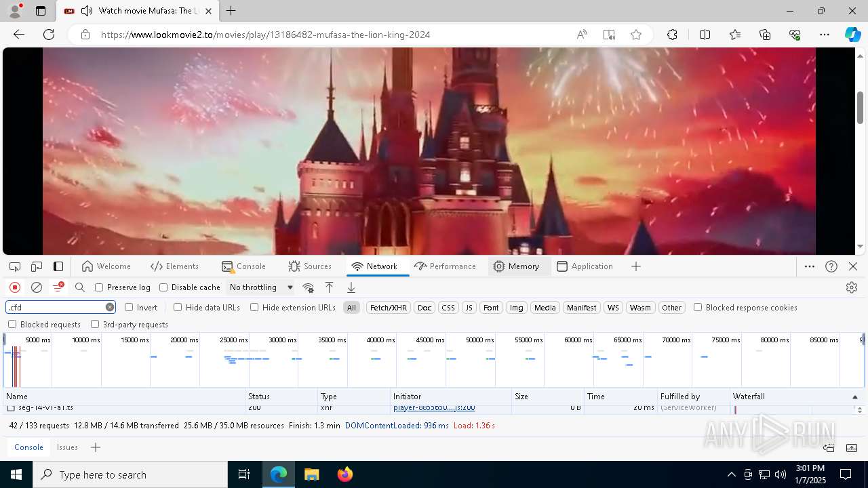This screenshot has height=488, width=868.
Task: Open network conditions wifi-gear icon
Action: (x=308, y=287)
